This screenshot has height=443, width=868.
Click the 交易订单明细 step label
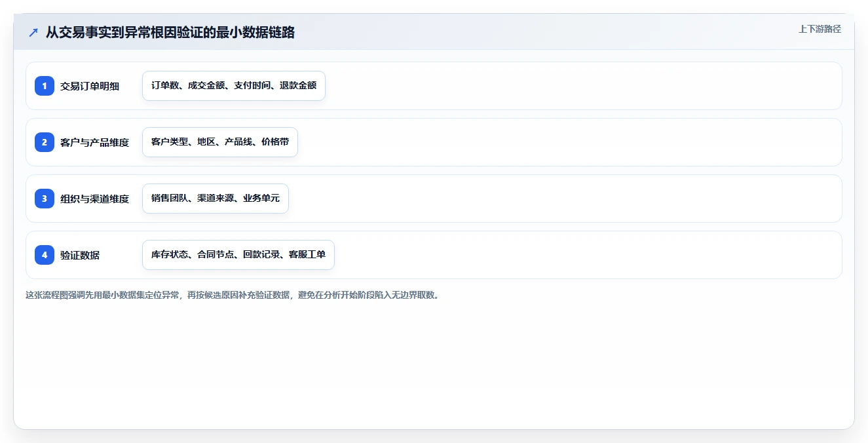point(90,86)
